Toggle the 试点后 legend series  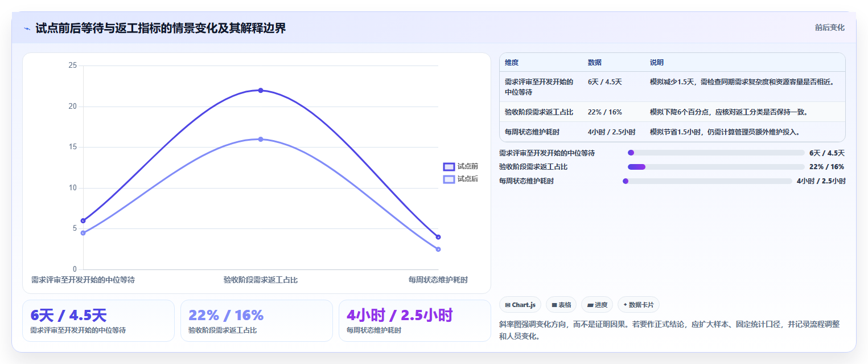coord(460,179)
